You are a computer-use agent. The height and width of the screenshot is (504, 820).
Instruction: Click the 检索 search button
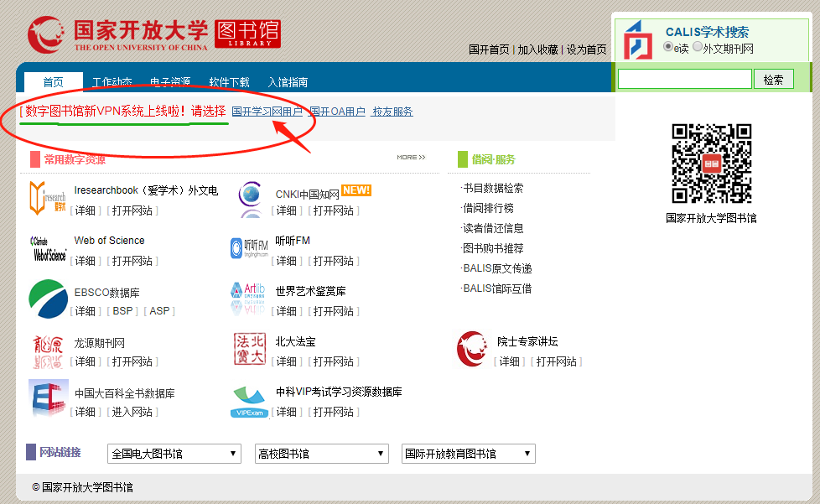pos(773,80)
